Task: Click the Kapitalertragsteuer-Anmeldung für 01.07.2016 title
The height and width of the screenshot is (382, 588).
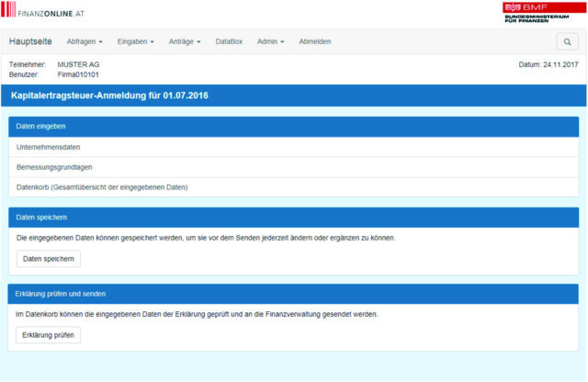Action: [x=109, y=95]
